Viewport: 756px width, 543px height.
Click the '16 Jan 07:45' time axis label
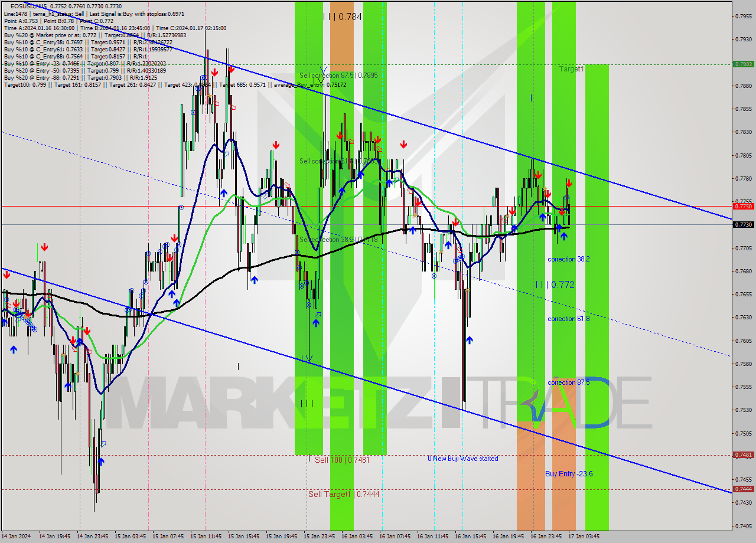click(x=395, y=537)
